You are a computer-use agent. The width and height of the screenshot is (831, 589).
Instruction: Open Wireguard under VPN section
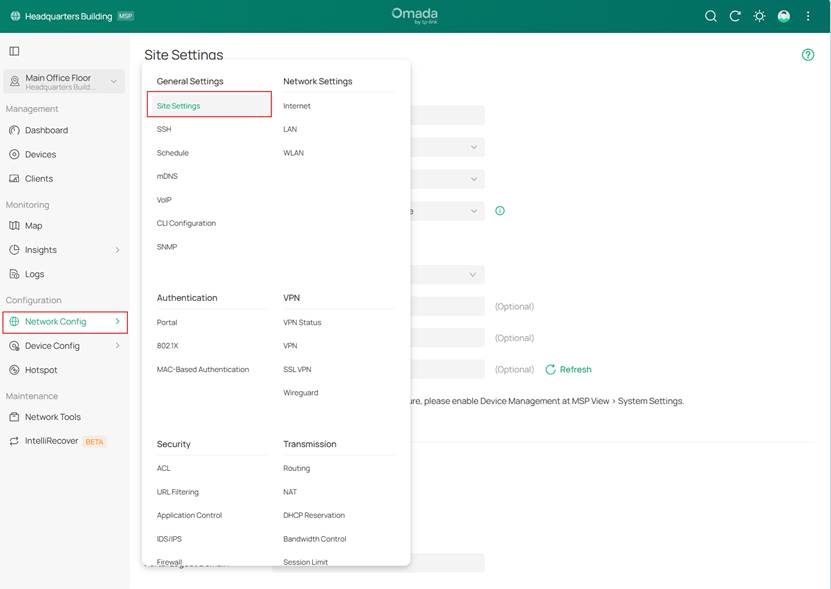pos(300,393)
